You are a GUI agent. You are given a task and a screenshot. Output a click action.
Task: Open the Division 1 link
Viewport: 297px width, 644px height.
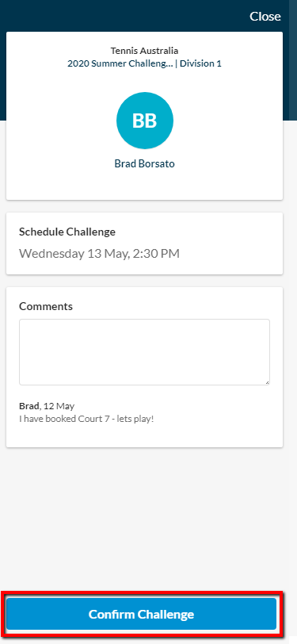click(200, 63)
